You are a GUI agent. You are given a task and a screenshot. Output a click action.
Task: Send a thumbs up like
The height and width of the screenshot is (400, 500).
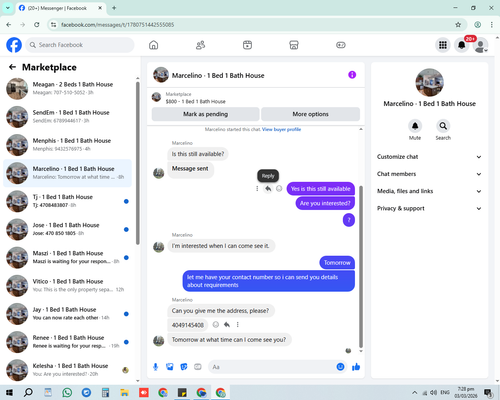[356, 367]
